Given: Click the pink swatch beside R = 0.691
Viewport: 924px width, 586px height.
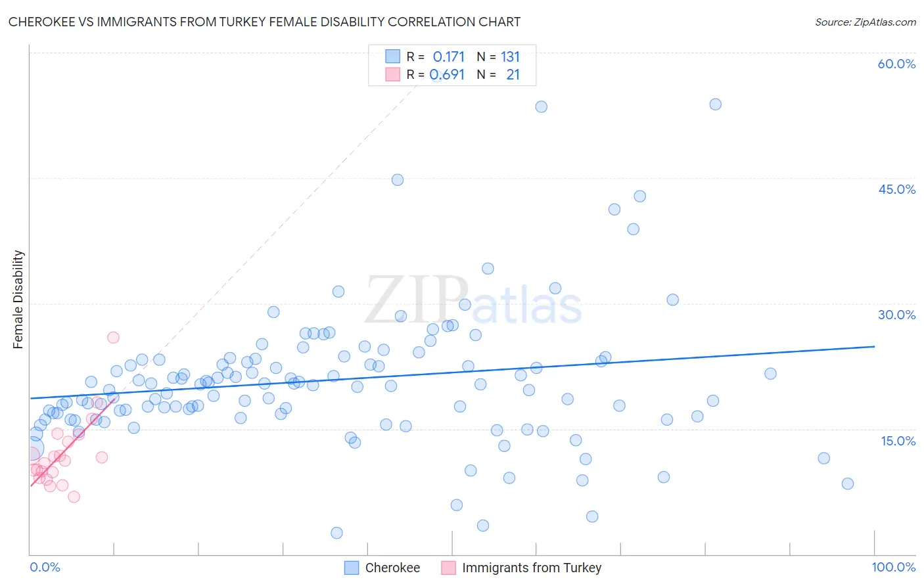Looking at the screenshot, I should point(392,74).
